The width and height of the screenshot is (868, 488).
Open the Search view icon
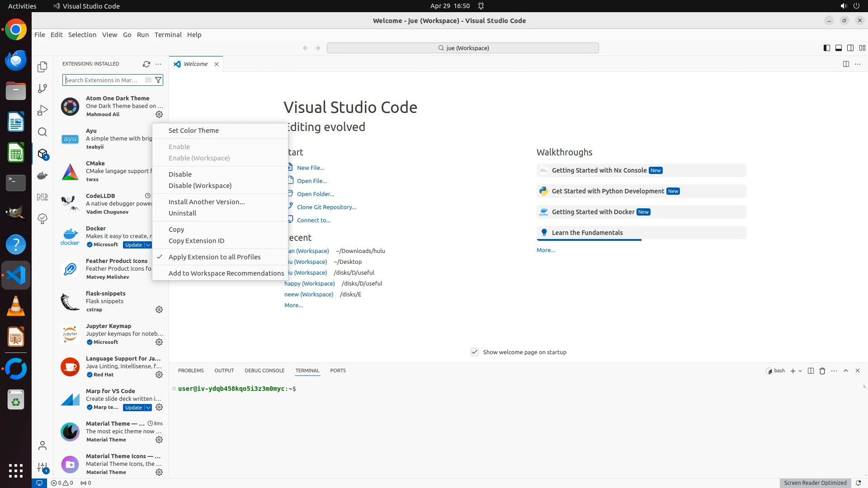[x=42, y=132]
